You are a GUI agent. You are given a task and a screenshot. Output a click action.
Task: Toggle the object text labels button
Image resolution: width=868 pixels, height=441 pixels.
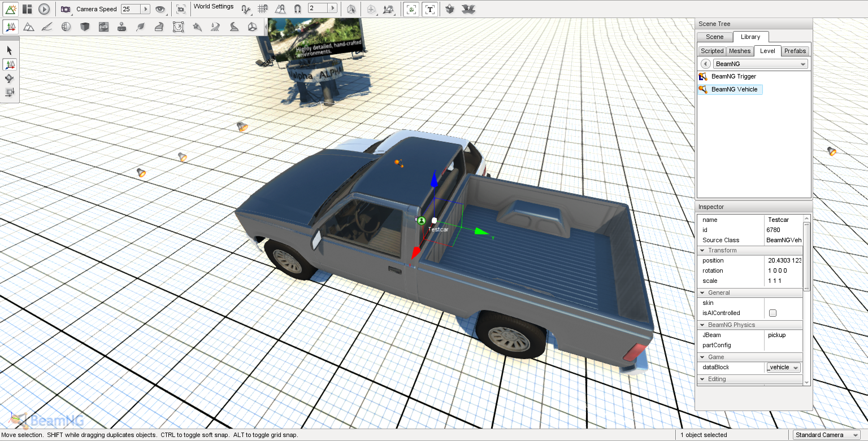point(429,9)
